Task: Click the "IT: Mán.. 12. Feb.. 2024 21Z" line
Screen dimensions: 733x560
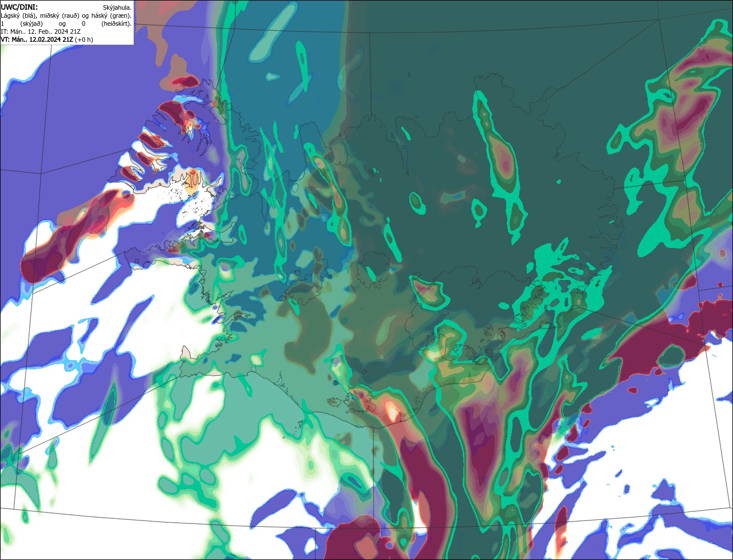Action: point(40,31)
